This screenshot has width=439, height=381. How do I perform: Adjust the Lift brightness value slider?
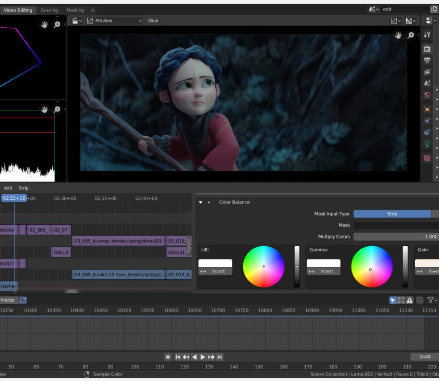(x=297, y=266)
